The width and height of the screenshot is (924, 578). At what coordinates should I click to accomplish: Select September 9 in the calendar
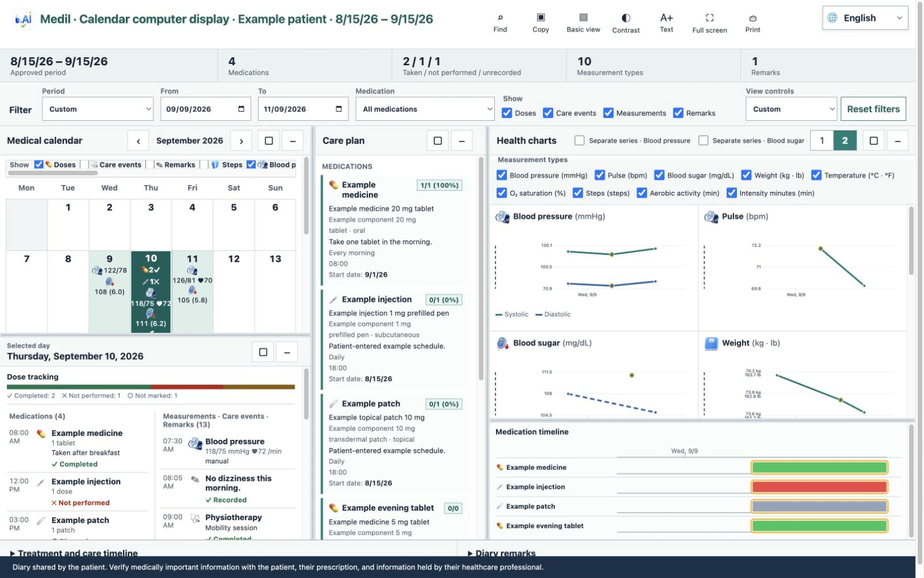point(110,291)
